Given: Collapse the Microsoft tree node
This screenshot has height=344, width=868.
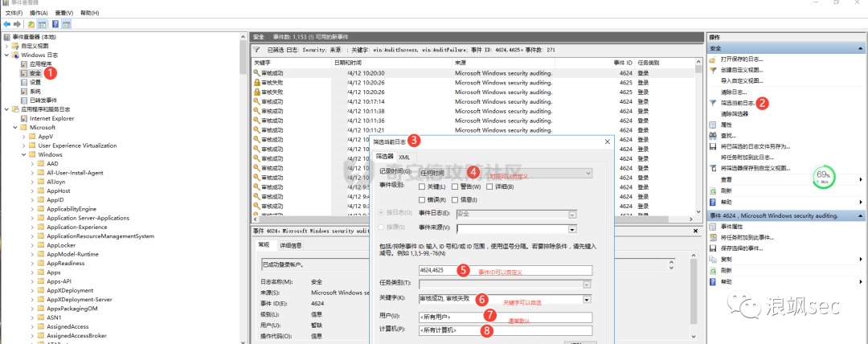Looking at the screenshot, I should point(15,128).
